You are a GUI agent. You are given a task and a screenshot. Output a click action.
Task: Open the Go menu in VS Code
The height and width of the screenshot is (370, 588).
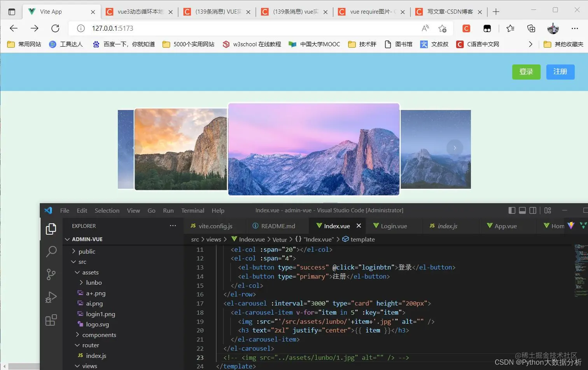point(151,210)
